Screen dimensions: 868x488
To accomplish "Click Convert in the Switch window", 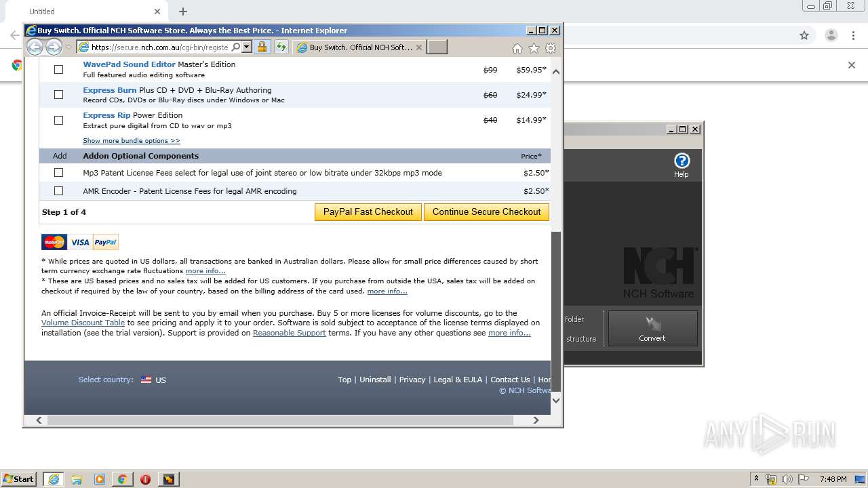I will coord(652,329).
